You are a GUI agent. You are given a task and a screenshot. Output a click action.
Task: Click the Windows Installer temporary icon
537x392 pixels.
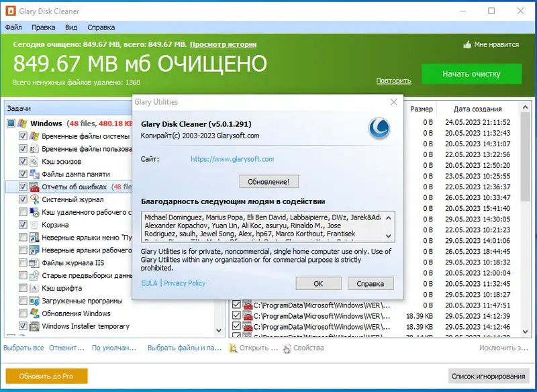pyautogui.click(x=34, y=326)
